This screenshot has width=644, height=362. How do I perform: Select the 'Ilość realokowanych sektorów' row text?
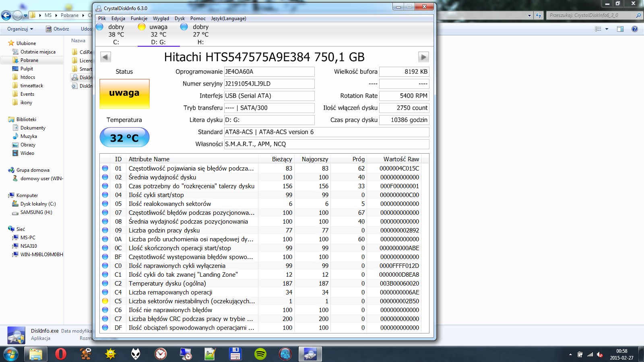coord(170,204)
